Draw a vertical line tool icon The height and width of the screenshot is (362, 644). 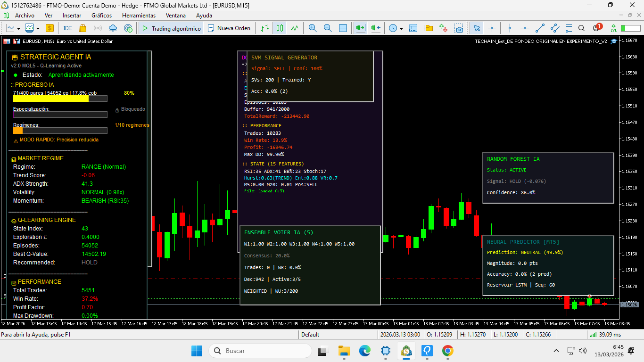[x=509, y=28]
